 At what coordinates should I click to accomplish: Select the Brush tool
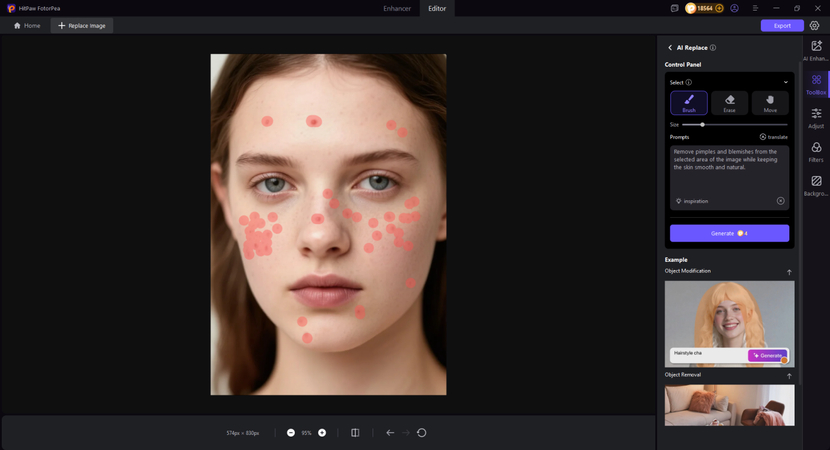(x=688, y=103)
